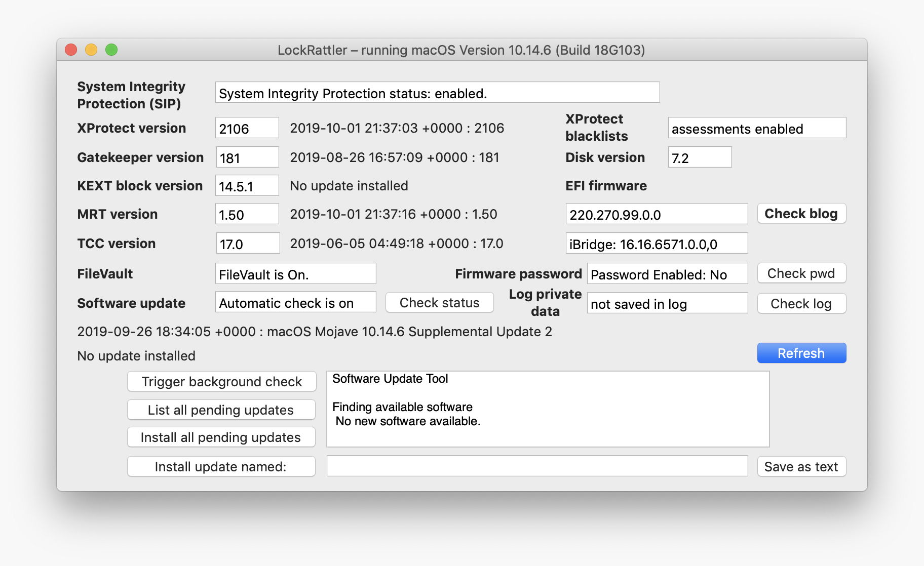
Task: Install all pending updates
Action: [221, 437]
